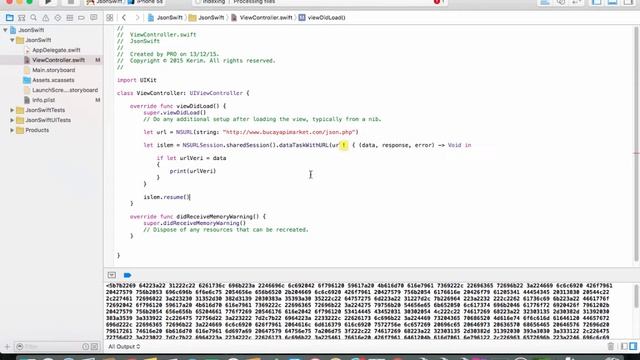Expand the Products folder
Viewport: 640px width, 360px height.
(x=12, y=130)
